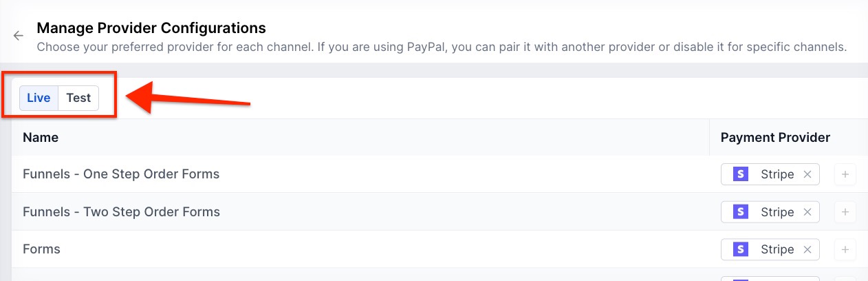The height and width of the screenshot is (281, 868).
Task: Select the Funnels - One Step Order Forms row
Action: coord(121,174)
